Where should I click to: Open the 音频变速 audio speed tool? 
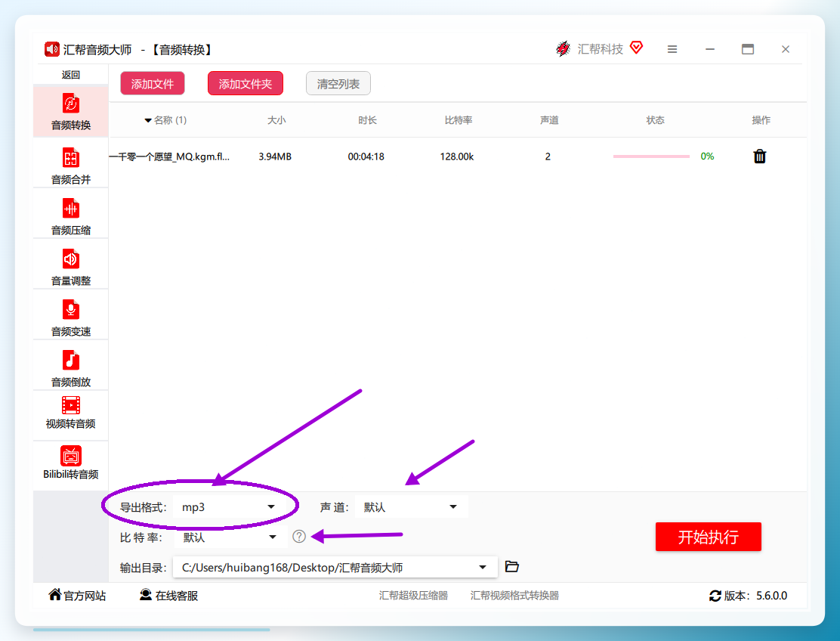(71, 317)
